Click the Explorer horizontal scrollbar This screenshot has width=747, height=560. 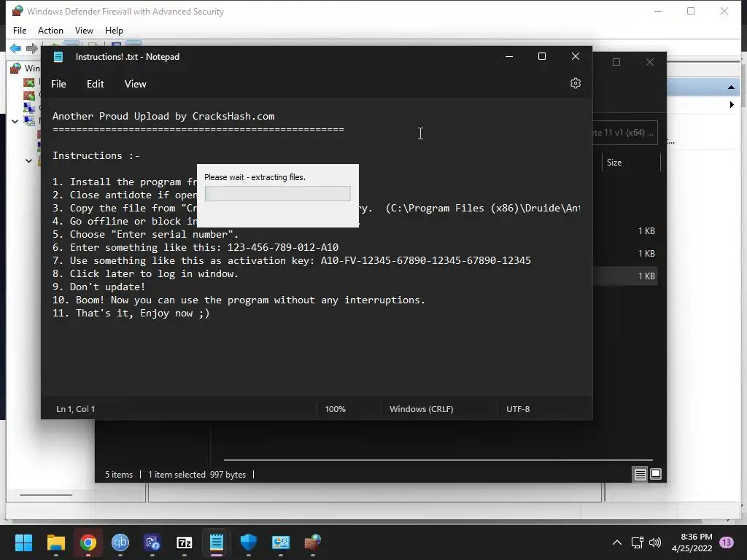pos(438,460)
